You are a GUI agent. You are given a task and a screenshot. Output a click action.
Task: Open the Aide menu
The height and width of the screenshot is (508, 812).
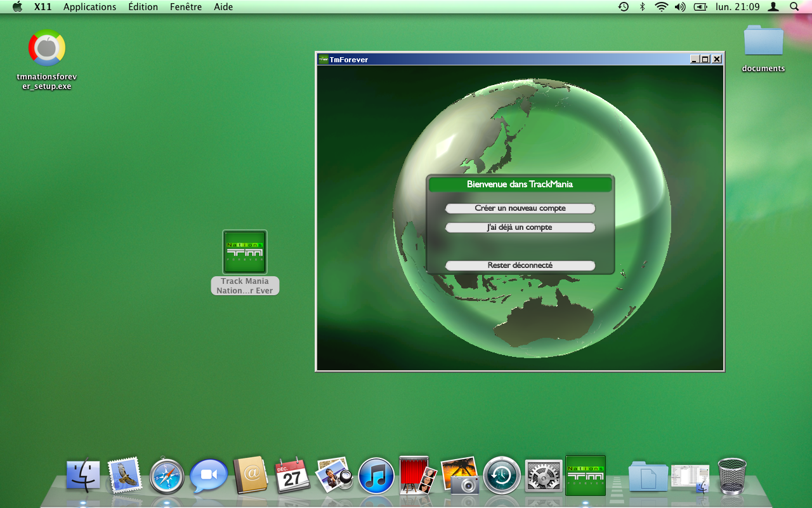(x=223, y=7)
